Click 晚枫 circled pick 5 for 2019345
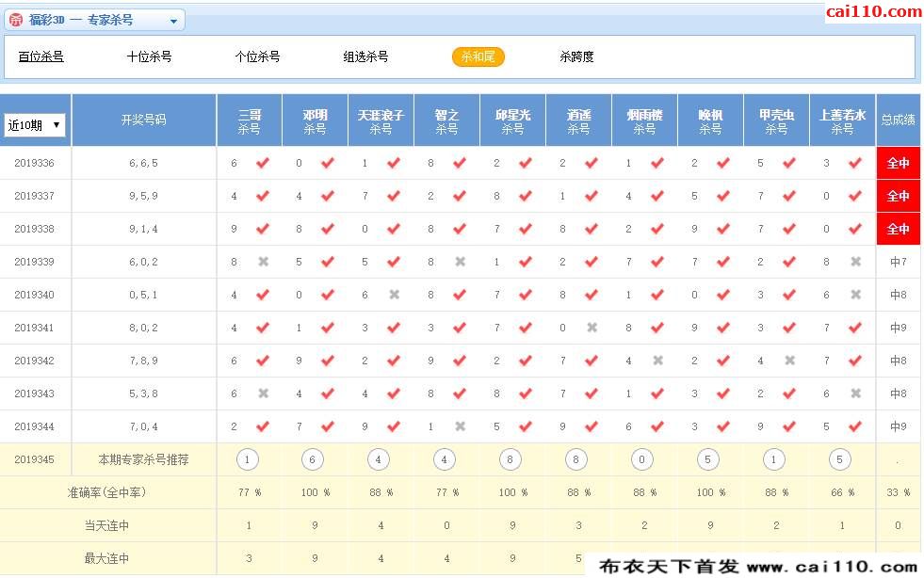The image size is (924, 578). coord(708,459)
